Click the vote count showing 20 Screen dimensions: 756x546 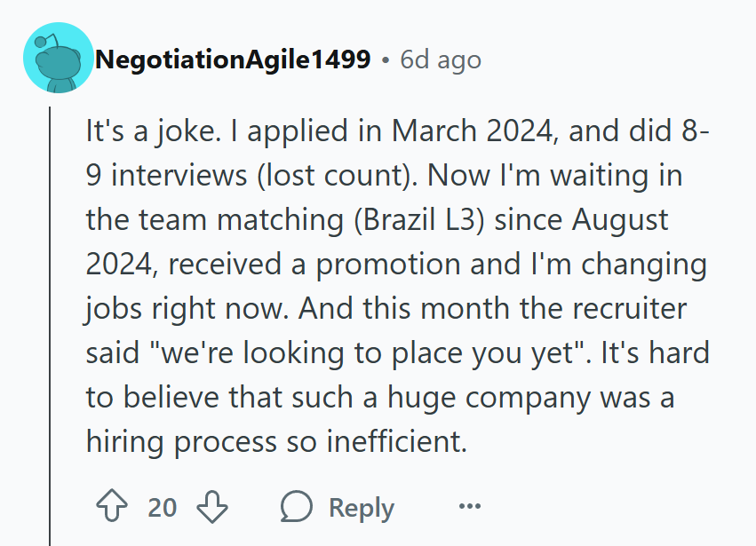coord(162,508)
